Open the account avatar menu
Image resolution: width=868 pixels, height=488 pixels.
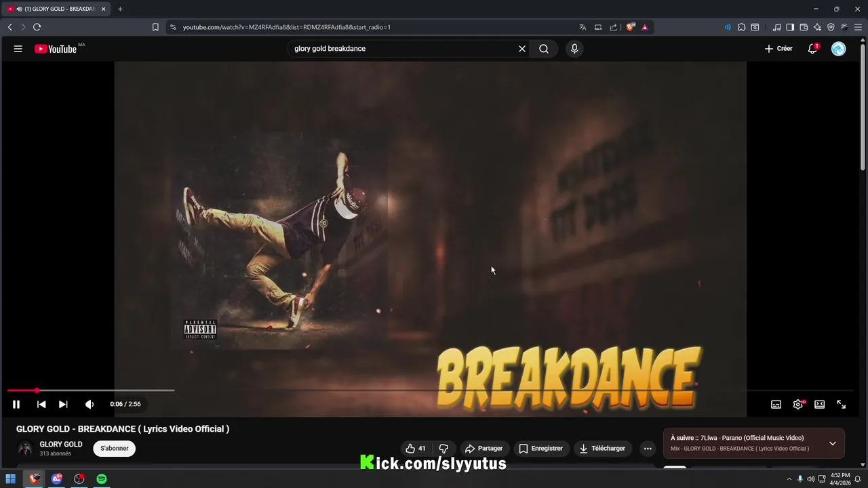point(839,49)
